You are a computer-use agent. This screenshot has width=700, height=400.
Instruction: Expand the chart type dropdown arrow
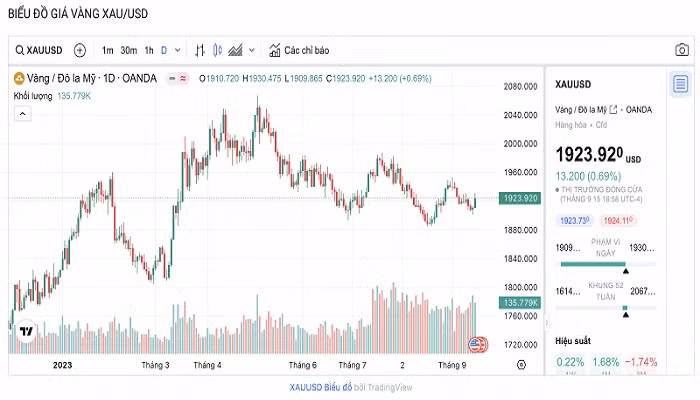252,50
